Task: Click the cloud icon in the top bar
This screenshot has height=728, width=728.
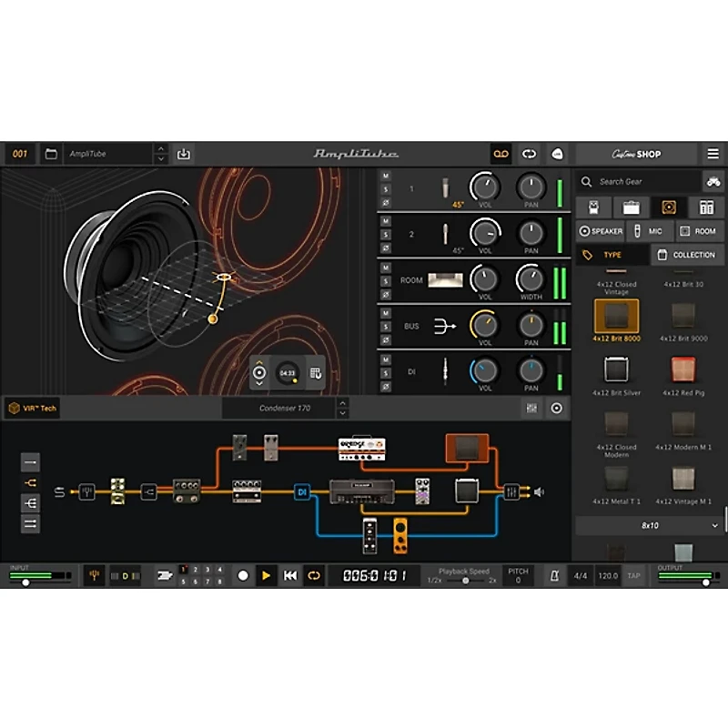Action: click(x=556, y=154)
